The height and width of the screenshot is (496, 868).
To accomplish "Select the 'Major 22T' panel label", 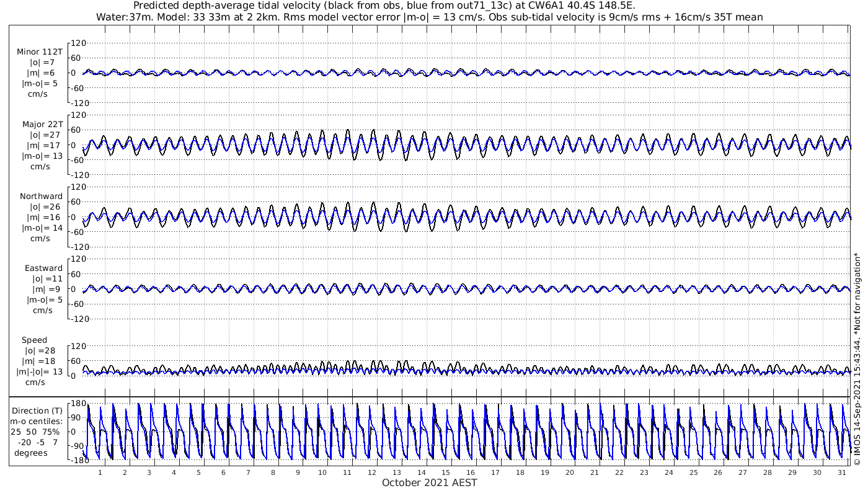I will pyautogui.click(x=42, y=124).
